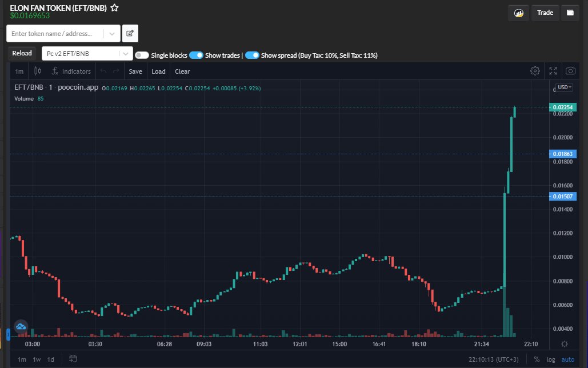588x368 pixels.
Task: Open the Trade button
Action: (x=545, y=12)
